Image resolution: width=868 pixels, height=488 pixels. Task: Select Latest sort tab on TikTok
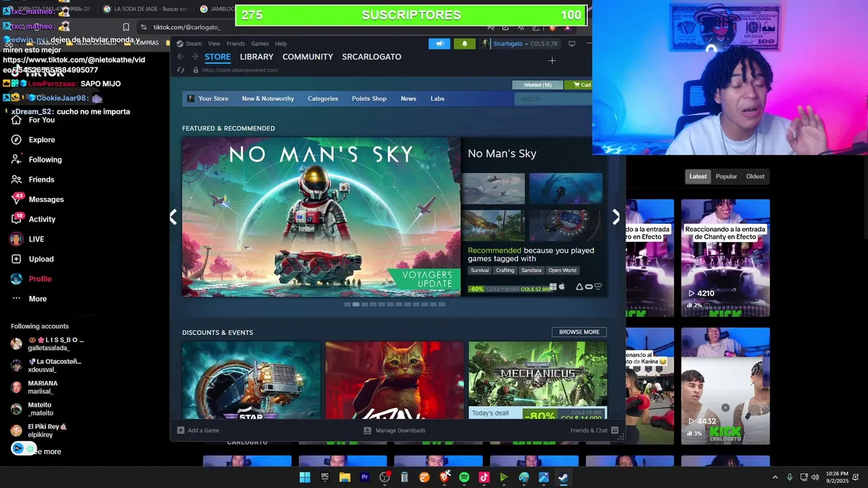click(698, 176)
